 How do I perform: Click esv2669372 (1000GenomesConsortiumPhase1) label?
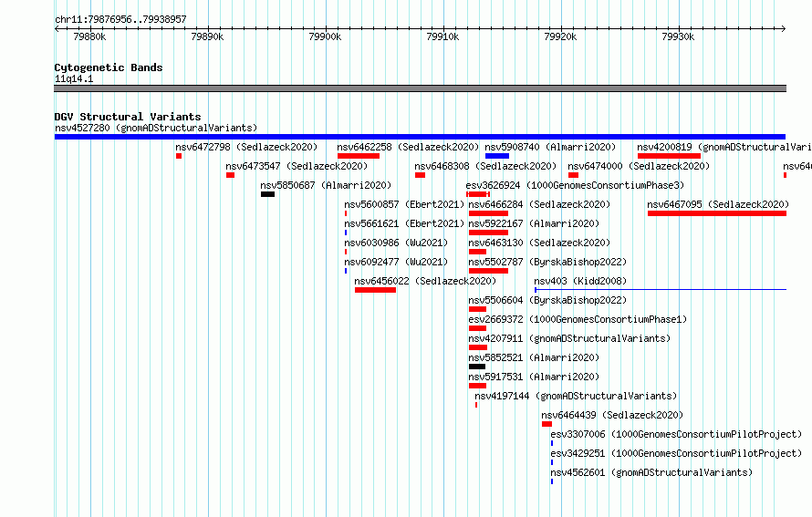pos(578,319)
